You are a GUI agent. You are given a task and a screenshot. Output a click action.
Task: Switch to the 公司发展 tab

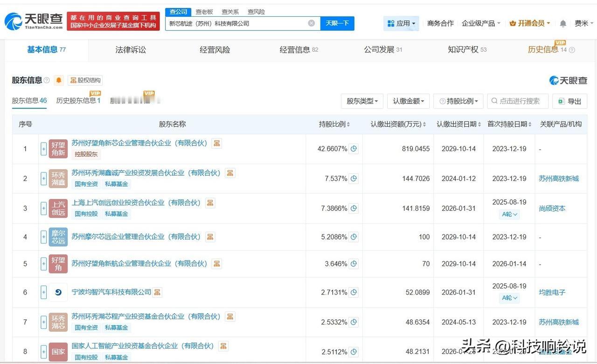coord(383,50)
